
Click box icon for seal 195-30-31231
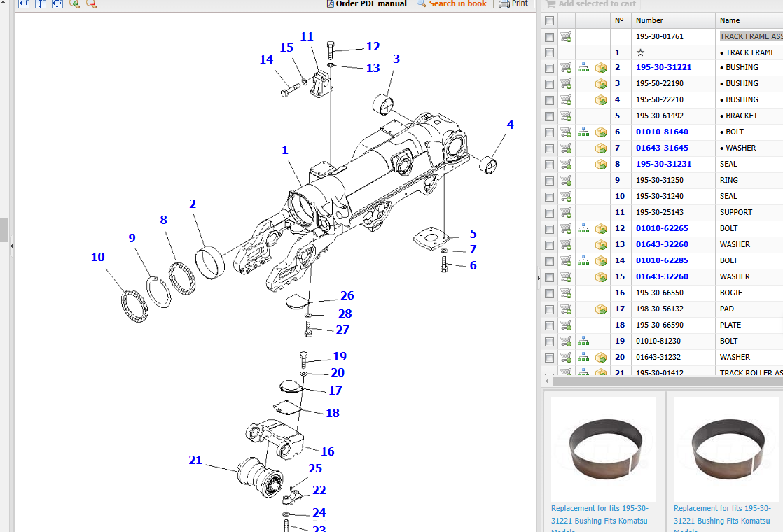click(601, 164)
